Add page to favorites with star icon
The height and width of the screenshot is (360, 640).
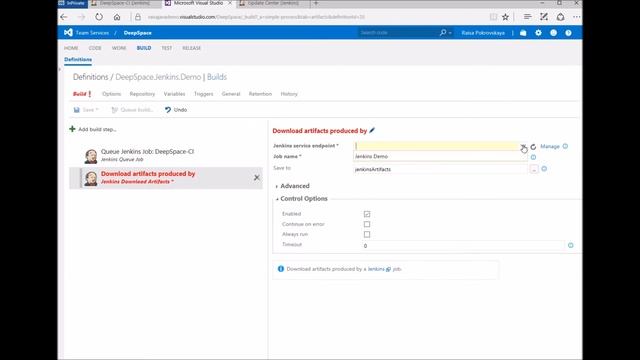505,17
